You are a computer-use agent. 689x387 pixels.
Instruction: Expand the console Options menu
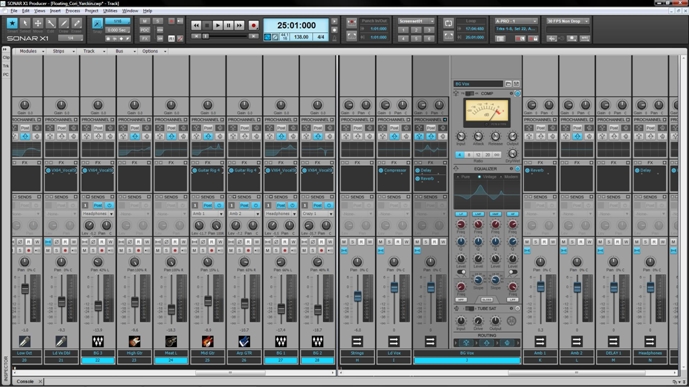(152, 51)
